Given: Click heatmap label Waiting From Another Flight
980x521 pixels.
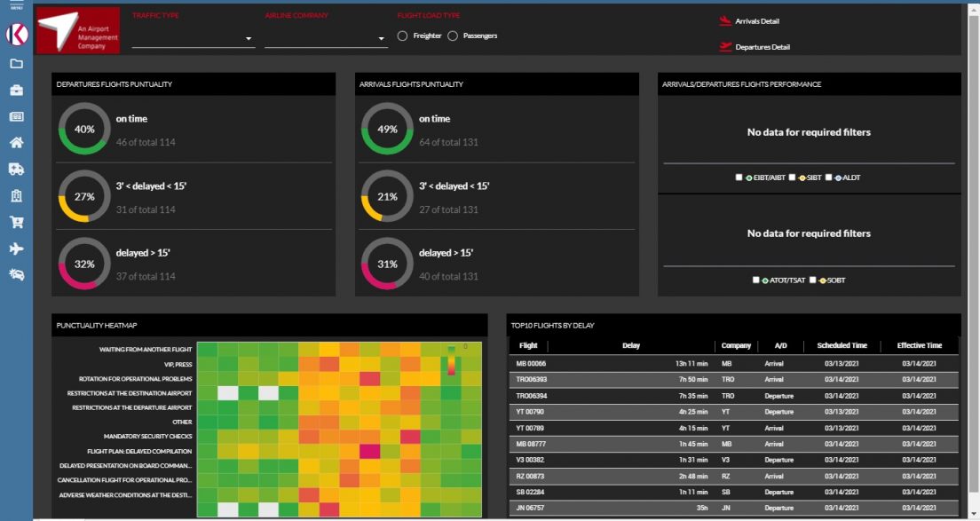Looking at the screenshot, I should (x=146, y=349).
